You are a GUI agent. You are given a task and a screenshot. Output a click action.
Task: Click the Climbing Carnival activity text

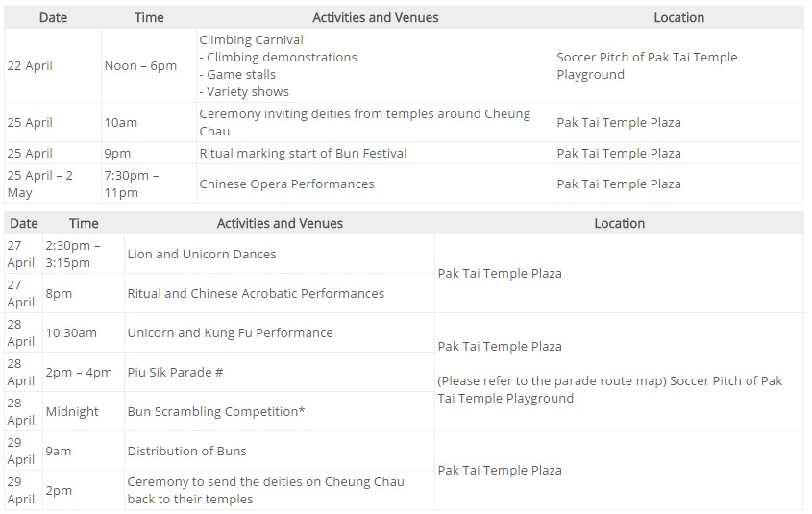tap(251, 39)
